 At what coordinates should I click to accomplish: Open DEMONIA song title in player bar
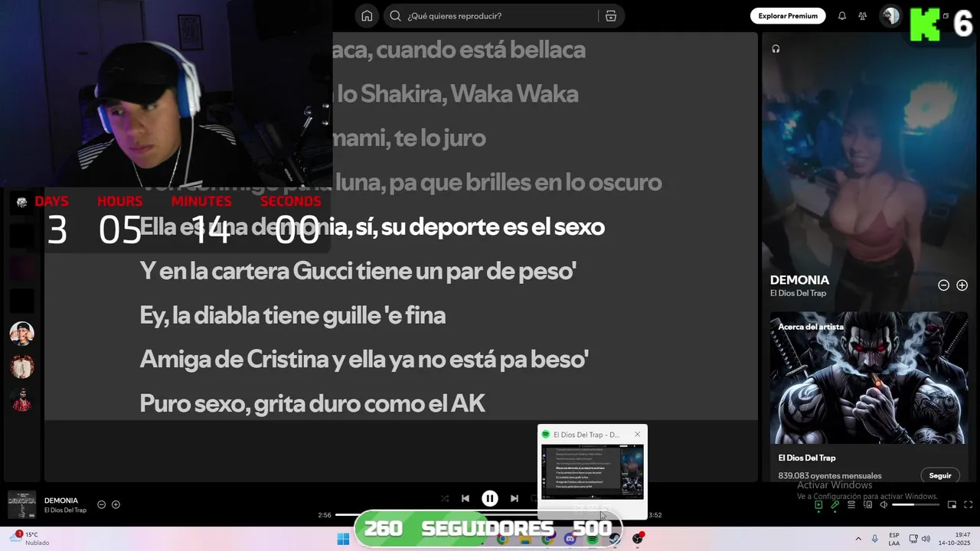(61, 500)
